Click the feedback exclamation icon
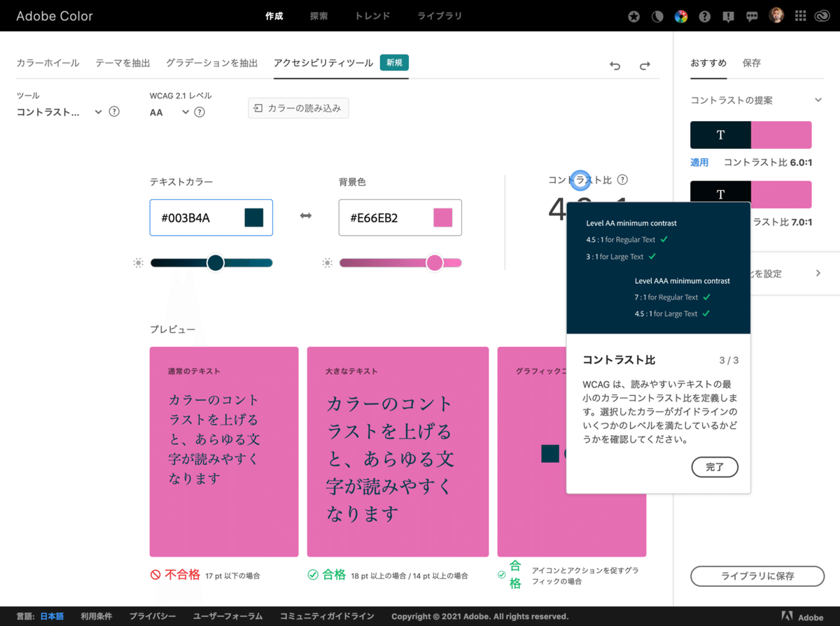The width and height of the screenshot is (840, 626). (729, 16)
